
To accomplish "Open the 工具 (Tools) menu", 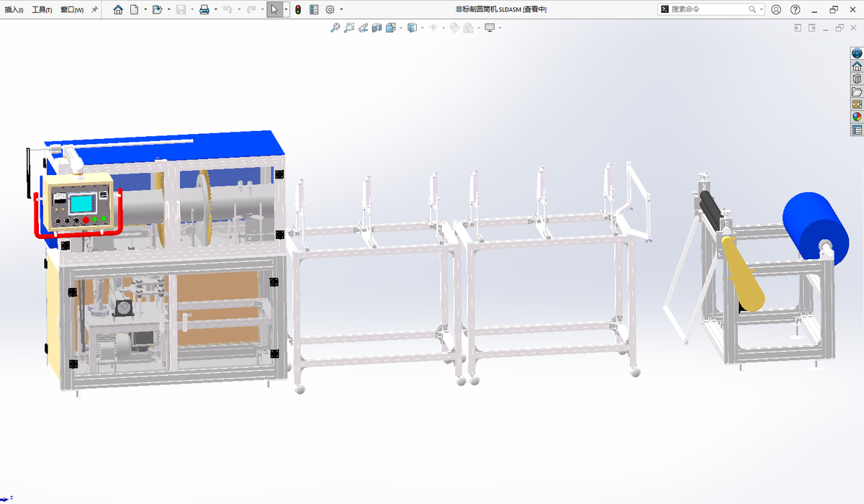I will click(x=42, y=10).
